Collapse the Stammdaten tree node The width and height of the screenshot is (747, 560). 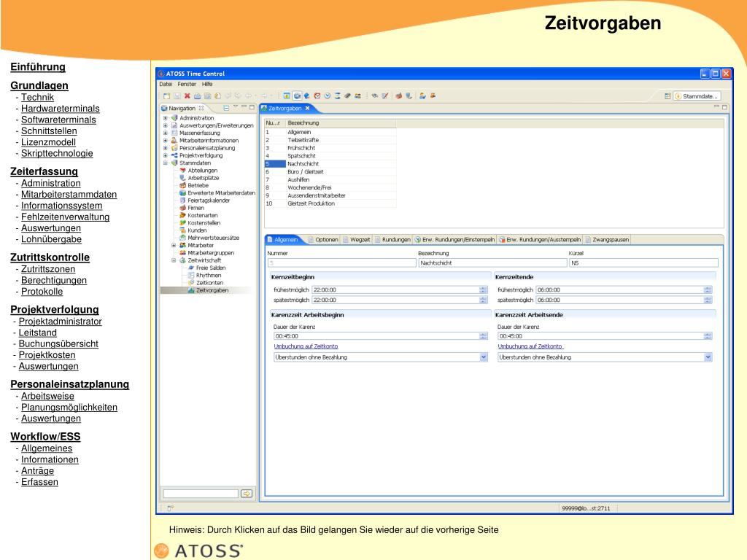click(166, 163)
